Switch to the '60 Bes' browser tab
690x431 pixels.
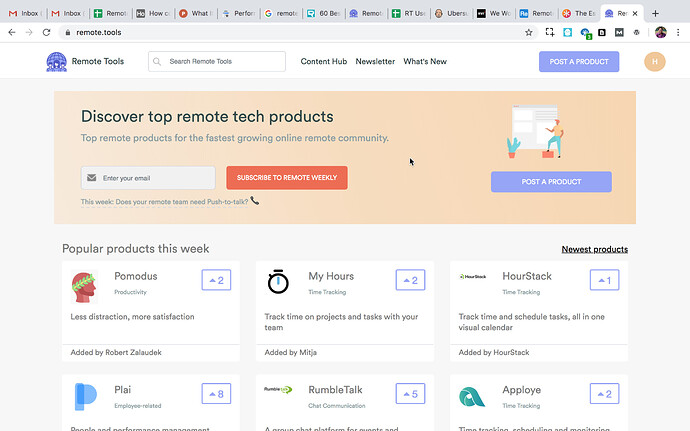(x=324, y=14)
